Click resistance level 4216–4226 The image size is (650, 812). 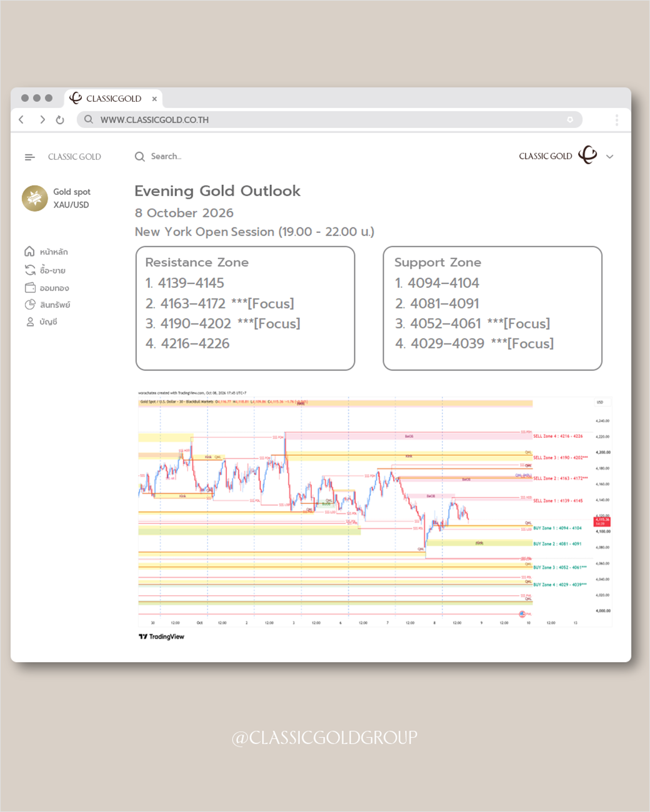coord(187,344)
